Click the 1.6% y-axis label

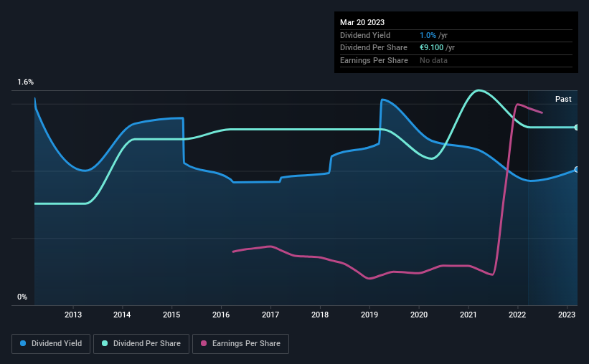pyautogui.click(x=26, y=82)
